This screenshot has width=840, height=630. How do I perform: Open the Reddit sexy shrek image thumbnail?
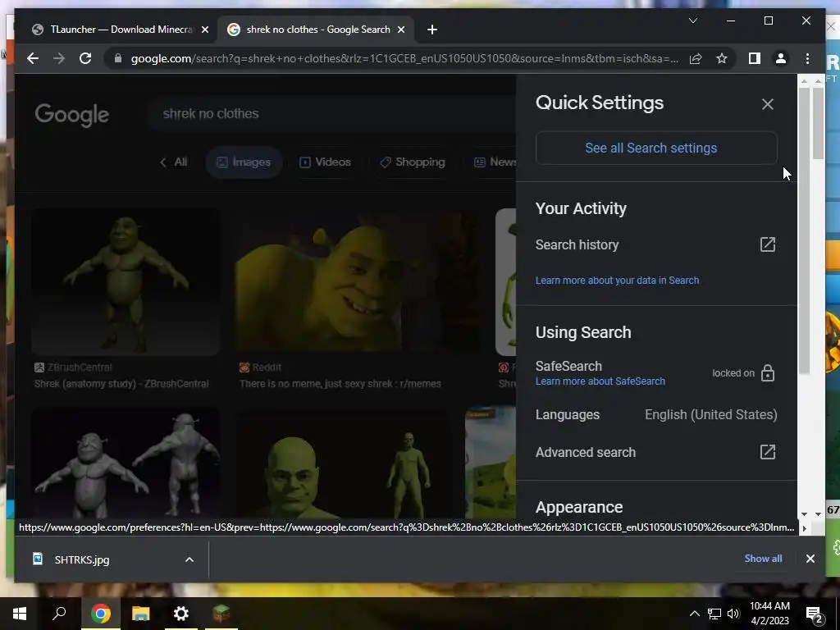358,282
